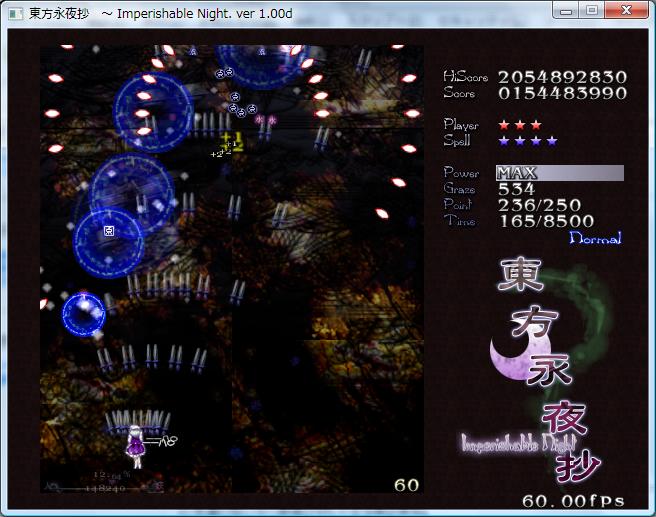Click the Imperishable Night logo subtitle
656x517 pixels.
pos(519,443)
